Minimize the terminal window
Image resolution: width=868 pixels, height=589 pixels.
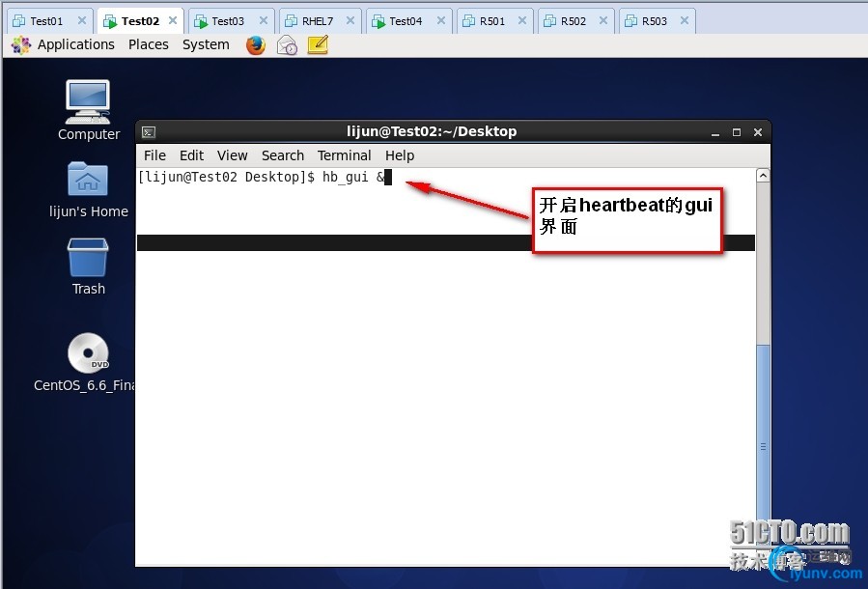click(x=715, y=132)
